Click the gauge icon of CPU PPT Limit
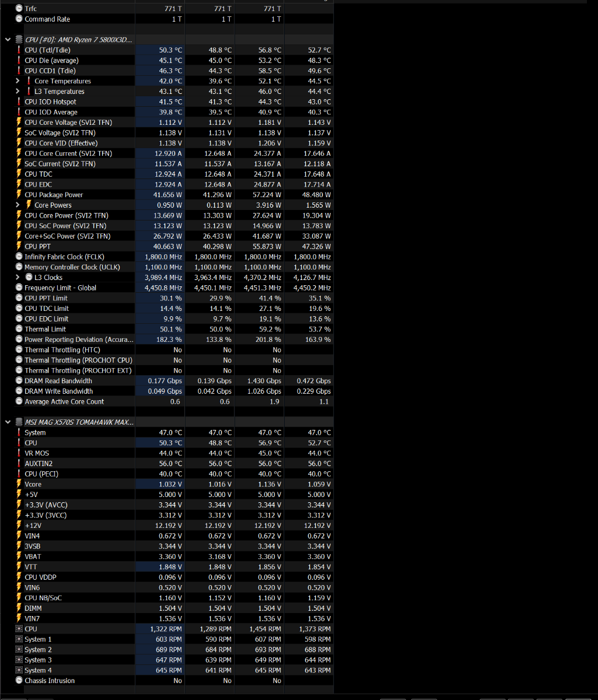This screenshot has height=700, width=598. [19, 298]
